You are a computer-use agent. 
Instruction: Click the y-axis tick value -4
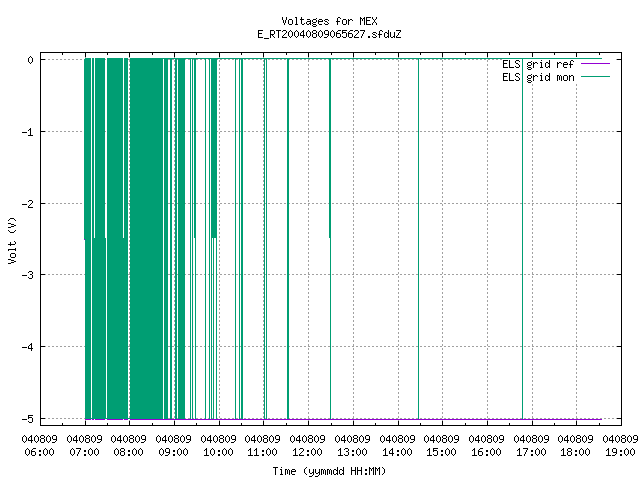28,347
